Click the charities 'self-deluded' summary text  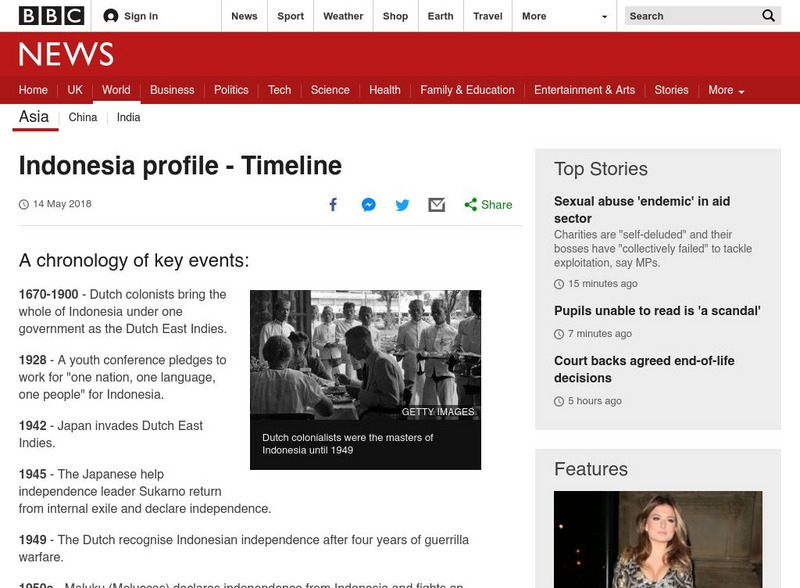click(653, 249)
